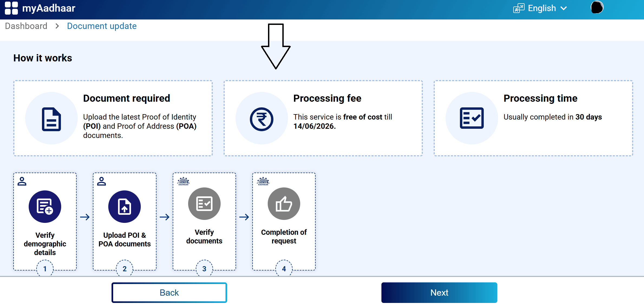The width and height of the screenshot is (644, 307).
Task: Click the Aadhaar logo on Verify documents card
Action: point(184,181)
